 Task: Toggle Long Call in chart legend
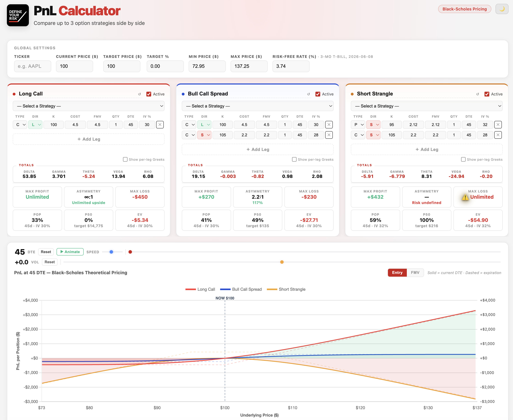pos(200,289)
